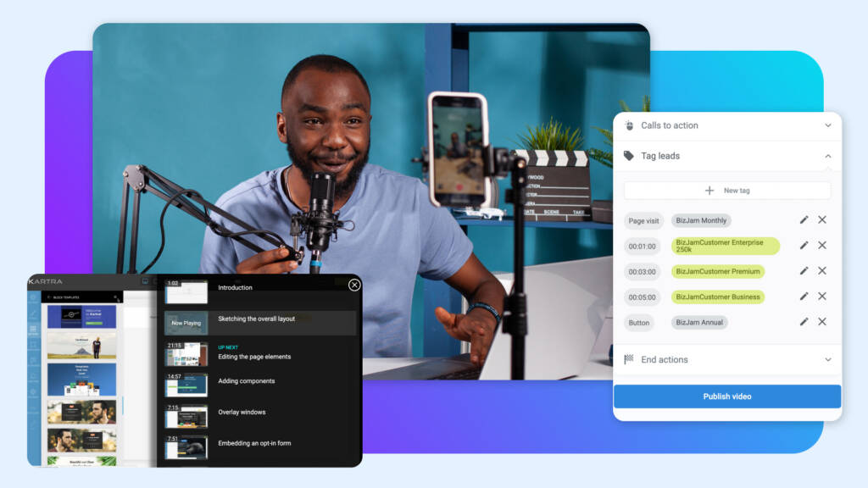This screenshot has height=488, width=868.
Task: Delete the BizJam Monthly tag row
Action: click(x=822, y=219)
